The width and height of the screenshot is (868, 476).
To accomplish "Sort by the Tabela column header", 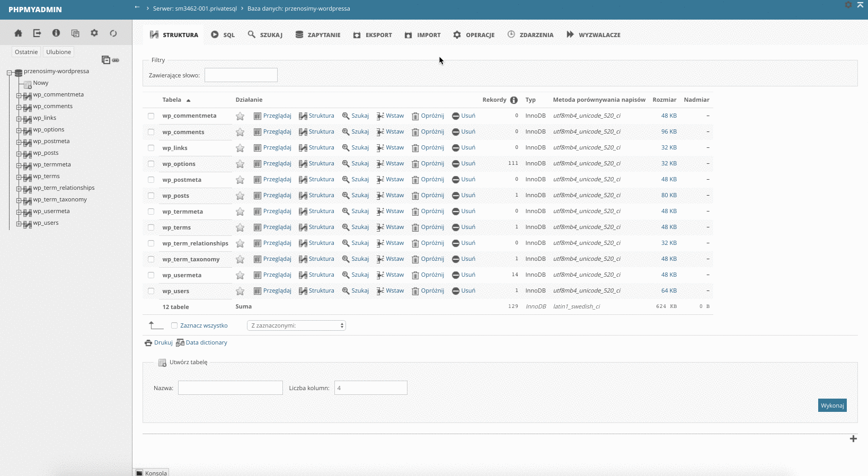I will pos(172,100).
